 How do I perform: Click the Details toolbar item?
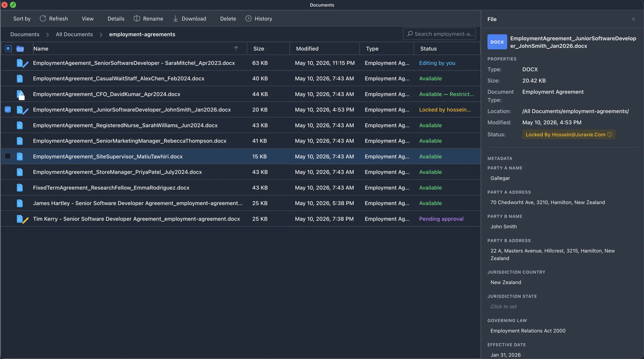pos(116,19)
